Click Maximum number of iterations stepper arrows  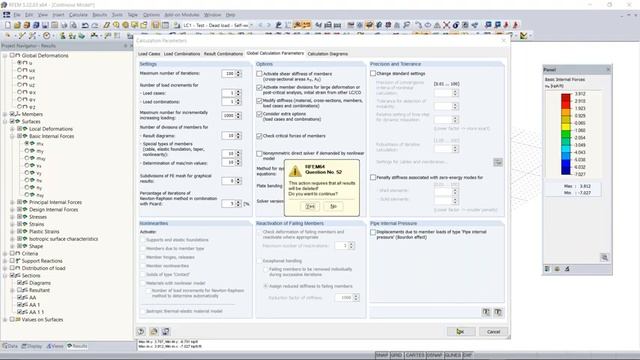(239, 73)
